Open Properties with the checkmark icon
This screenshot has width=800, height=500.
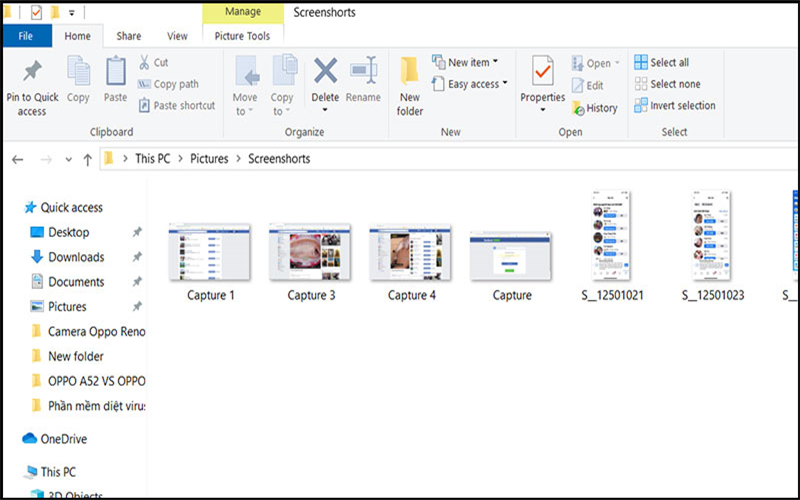point(542,71)
